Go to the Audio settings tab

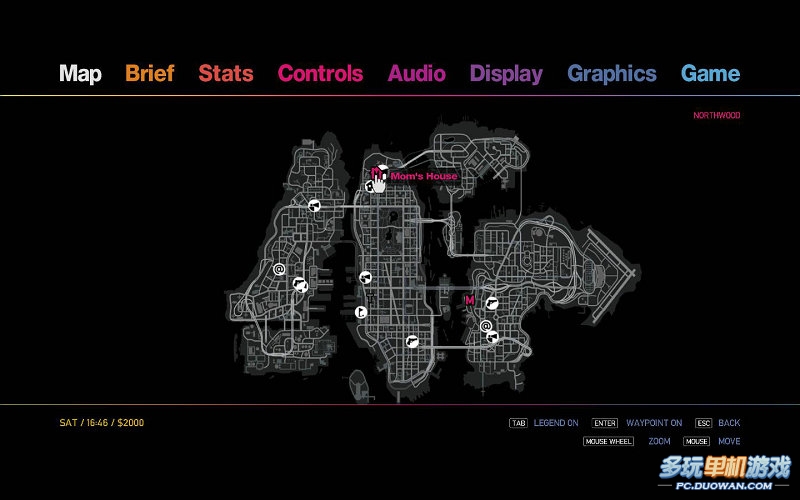coord(416,73)
